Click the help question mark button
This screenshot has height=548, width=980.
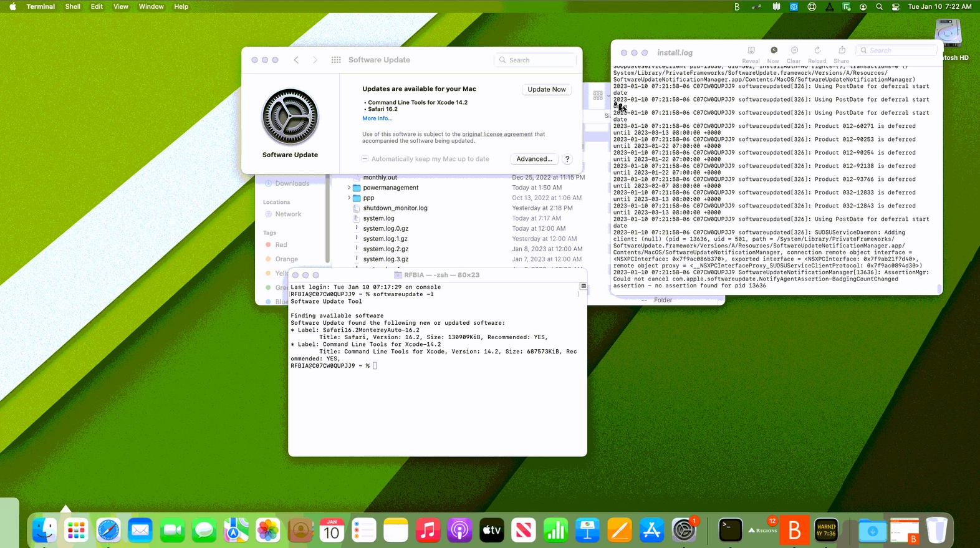point(567,159)
